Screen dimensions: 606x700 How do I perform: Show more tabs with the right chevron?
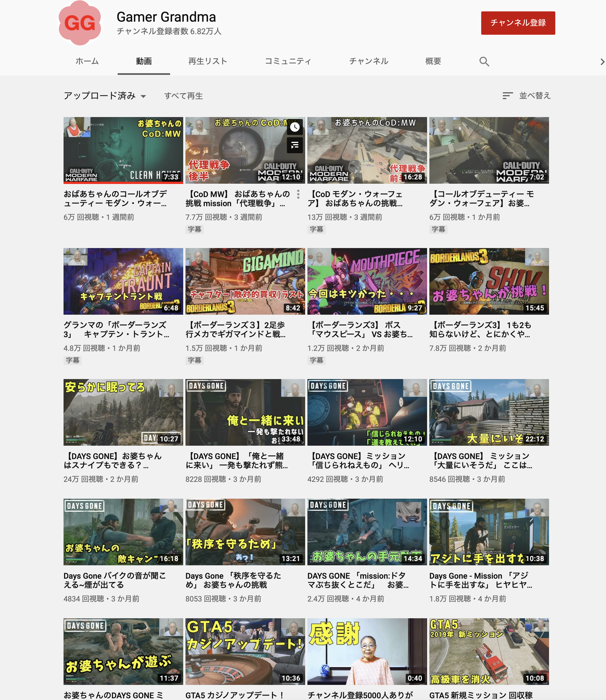(x=602, y=62)
